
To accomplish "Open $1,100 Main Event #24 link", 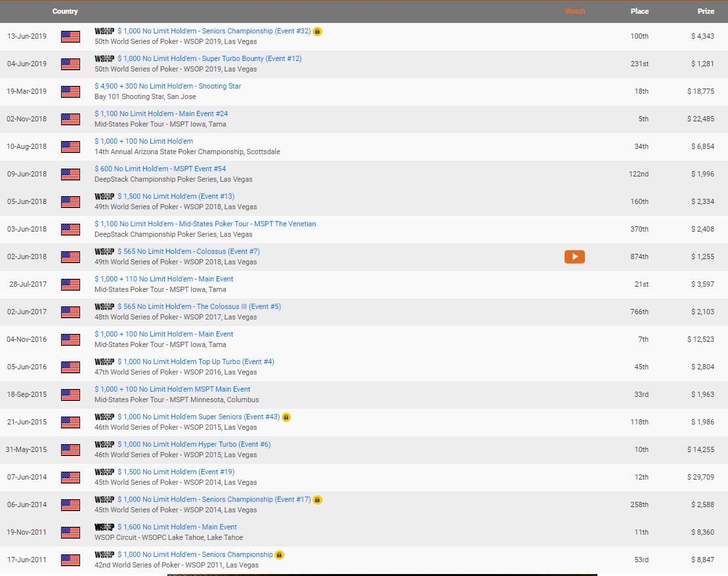I will click(x=161, y=113).
